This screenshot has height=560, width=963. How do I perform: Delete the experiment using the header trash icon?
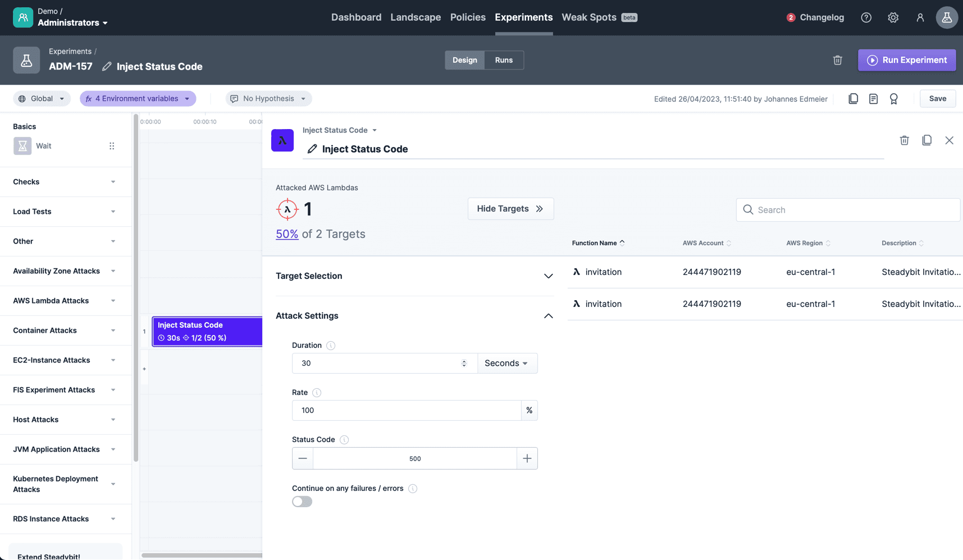tap(838, 60)
